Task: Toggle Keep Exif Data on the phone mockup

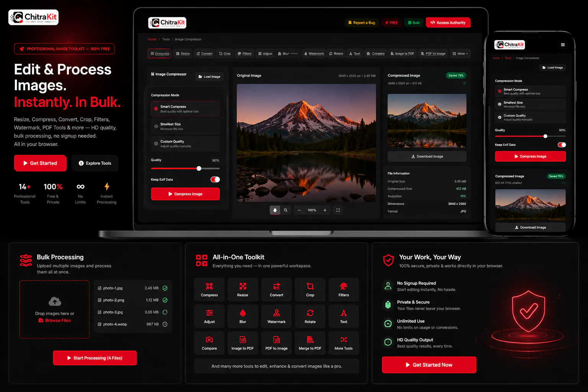Action: pyautogui.click(x=562, y=145)
